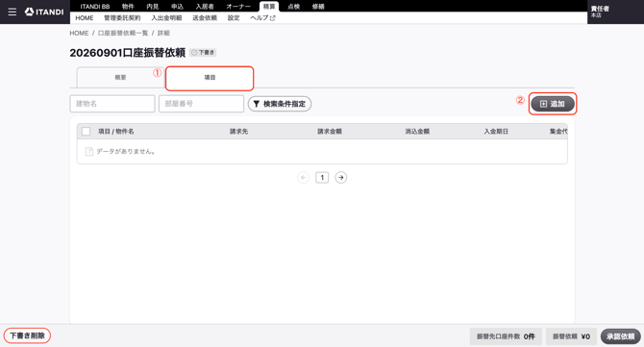Viewport: 644px width, 347px height.
Task: Click the 振替先口座件数 0件 indicator
Action: pyautogui.click(x=506, y=336)
